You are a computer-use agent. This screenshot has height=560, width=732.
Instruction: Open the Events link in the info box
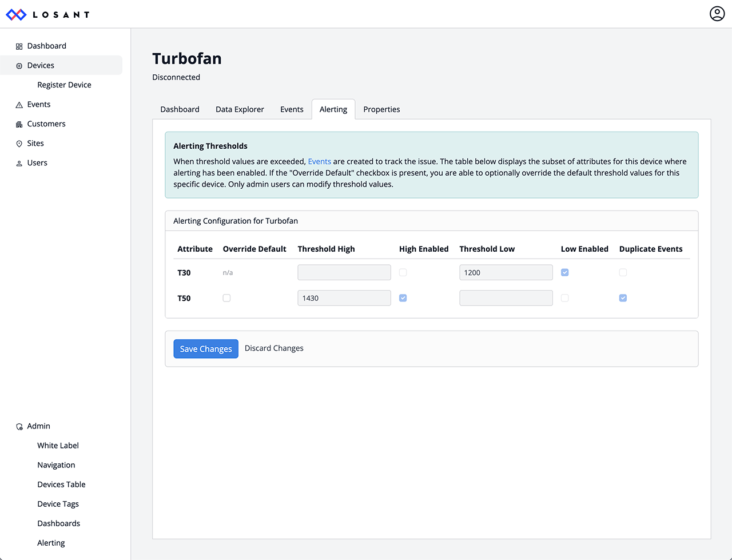(x=320, y=161)
